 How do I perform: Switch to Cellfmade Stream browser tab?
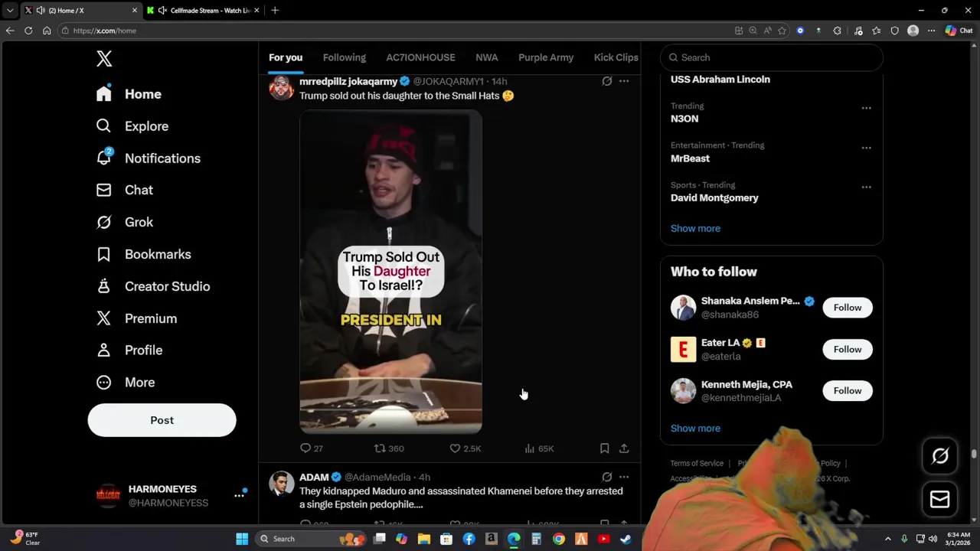(203, 10)
